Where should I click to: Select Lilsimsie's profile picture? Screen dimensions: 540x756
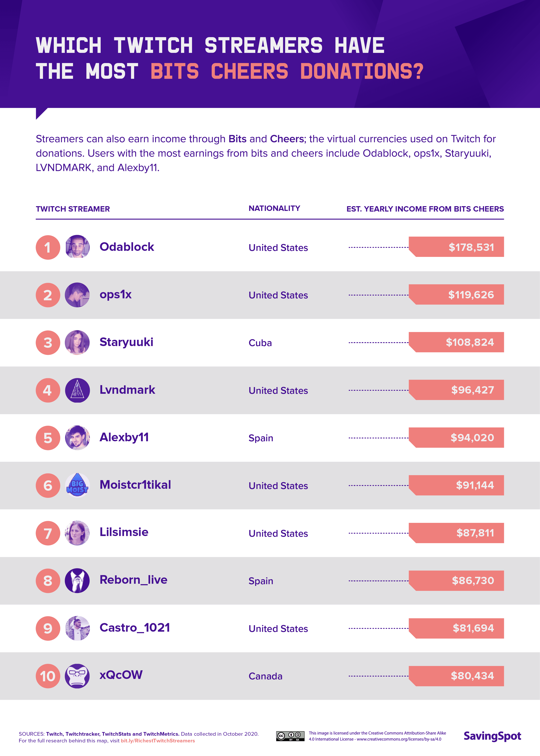point(77,533)
